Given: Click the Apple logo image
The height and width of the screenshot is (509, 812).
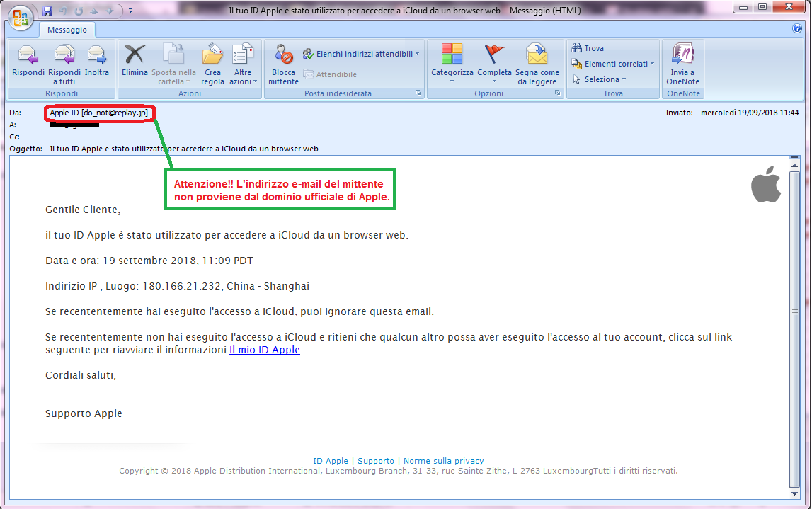Looking at the screenshot, I should [x=767, y=184].
